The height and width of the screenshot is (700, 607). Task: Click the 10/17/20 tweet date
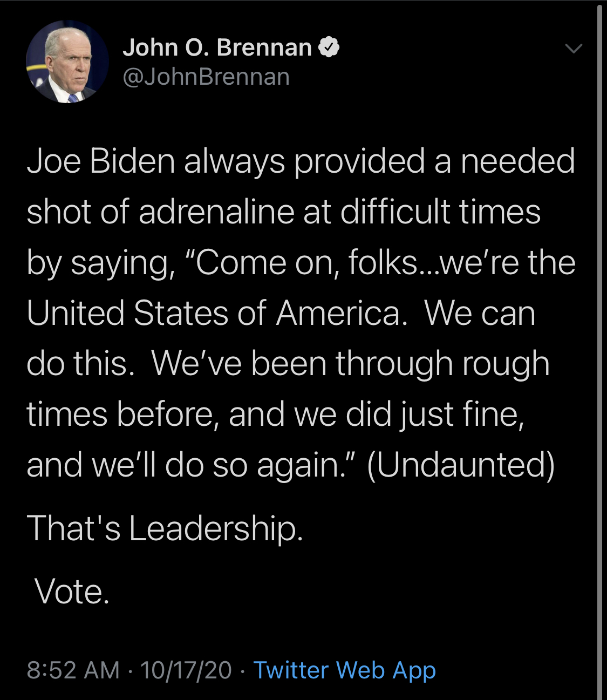click(186, 670)
